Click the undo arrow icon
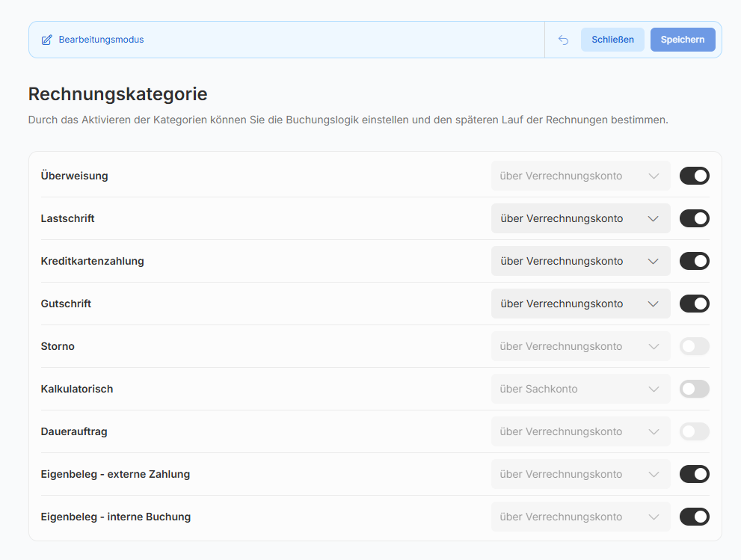741x560 pixels. click(563, 40)
